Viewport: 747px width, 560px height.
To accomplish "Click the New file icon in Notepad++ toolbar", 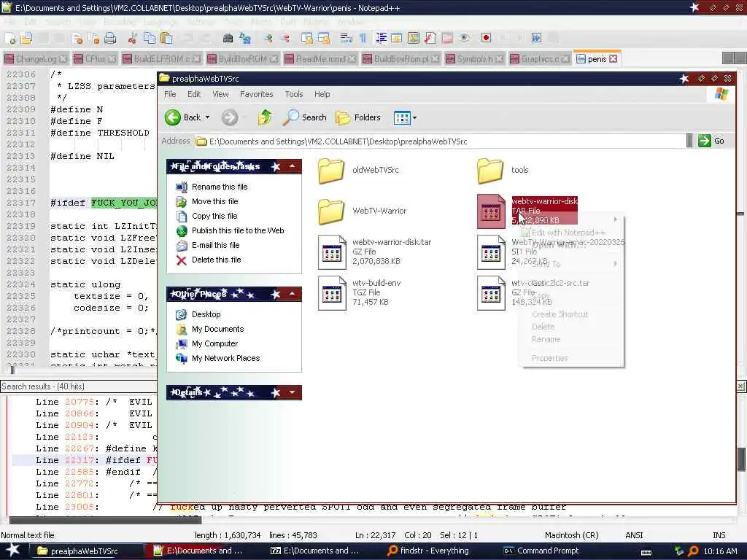I will (10, 38).
